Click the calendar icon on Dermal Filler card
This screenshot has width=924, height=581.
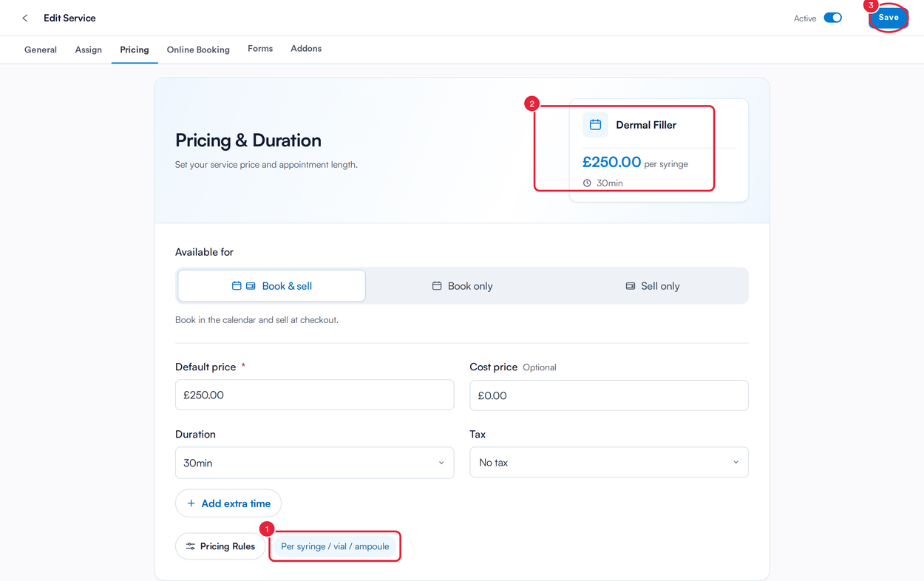(x=595, y=125)
